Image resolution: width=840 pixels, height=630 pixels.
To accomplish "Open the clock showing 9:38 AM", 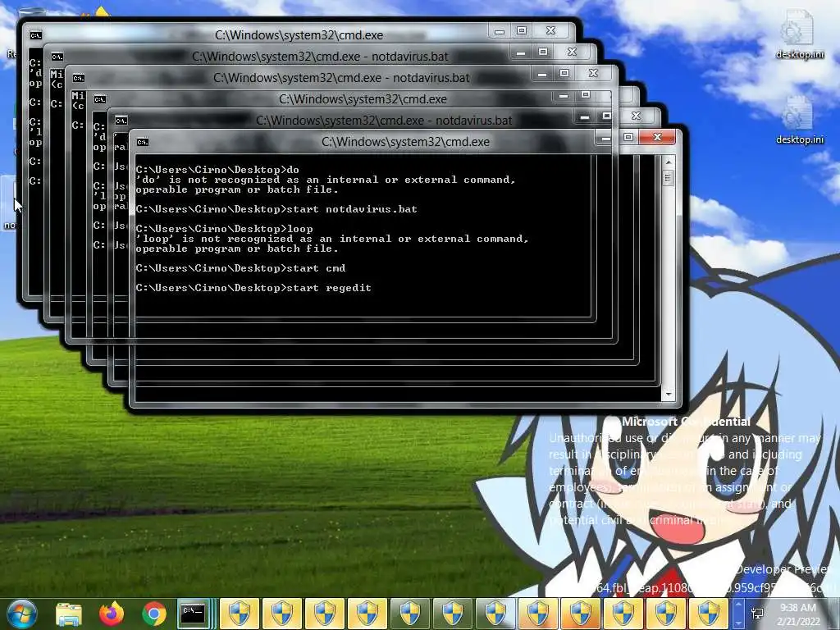I will click(797, 614).
